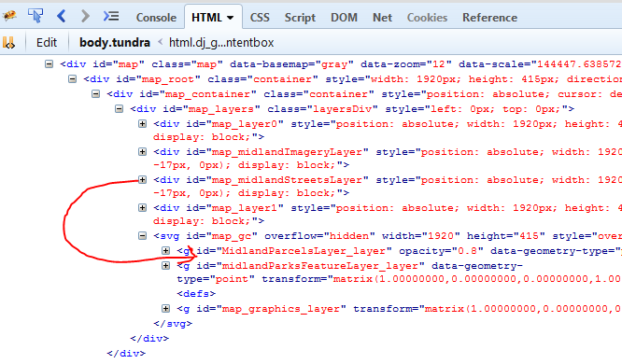The width and height of the screenshot is (622, 364).
Task: Open the command line toggle icon
Action: pyautogui.click(x=111, y=16)
